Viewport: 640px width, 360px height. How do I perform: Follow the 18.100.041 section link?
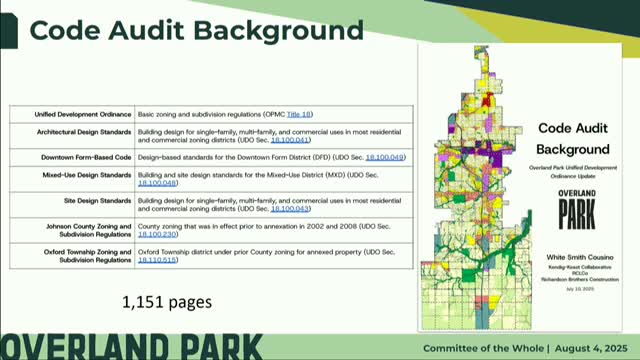(x=290, y=140)
